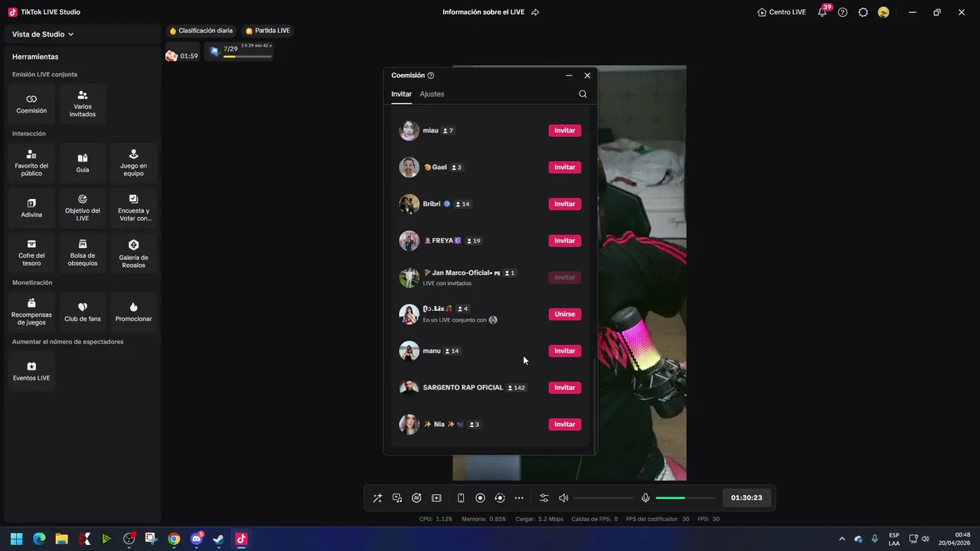
Task: Invite Bribri to co-host
Action: point(565,204)
